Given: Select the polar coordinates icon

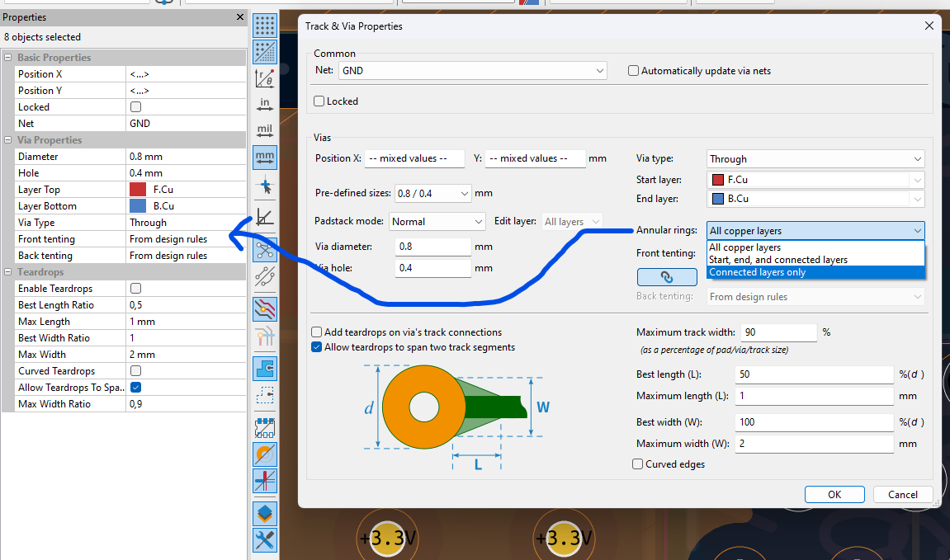Looking at the screenshot, I should click(x=265, y=78).
